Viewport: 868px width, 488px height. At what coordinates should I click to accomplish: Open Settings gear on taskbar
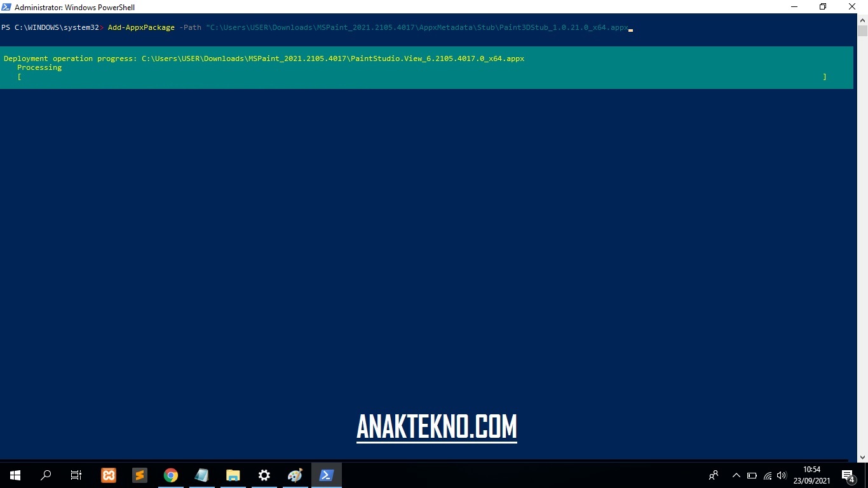click(264, 475)
